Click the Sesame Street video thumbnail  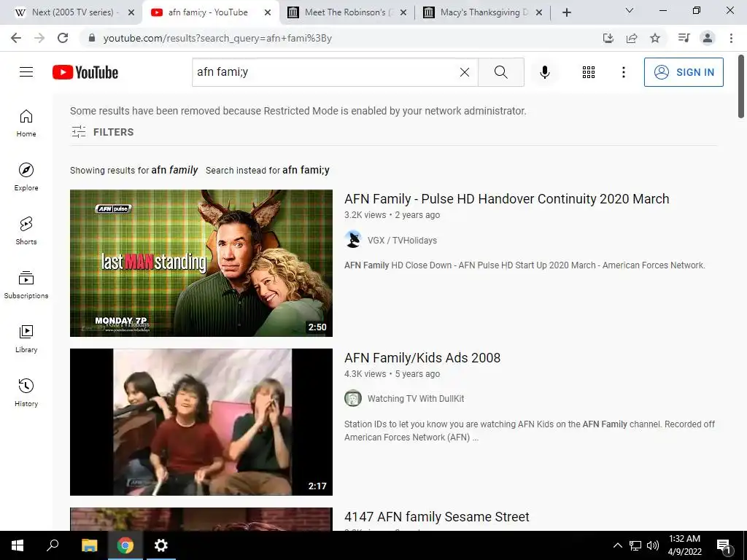click(201, 519)
